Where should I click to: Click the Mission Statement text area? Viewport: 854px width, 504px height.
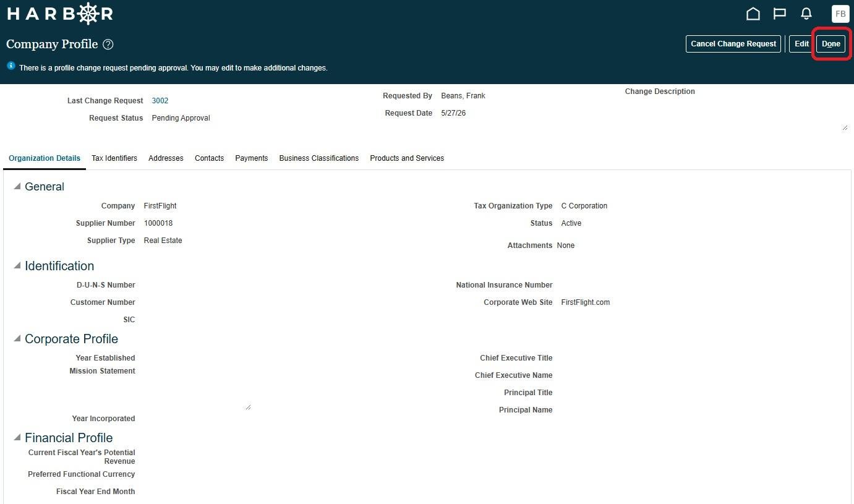(x=197, y=388)
